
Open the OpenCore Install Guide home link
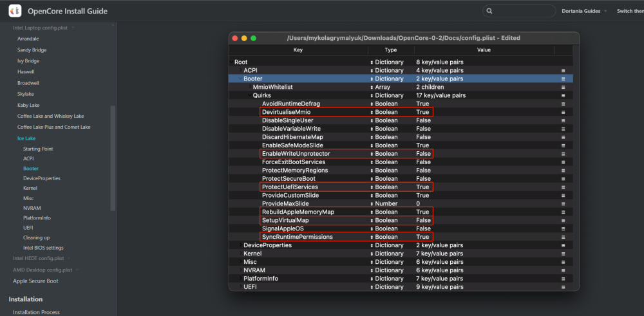68,11
